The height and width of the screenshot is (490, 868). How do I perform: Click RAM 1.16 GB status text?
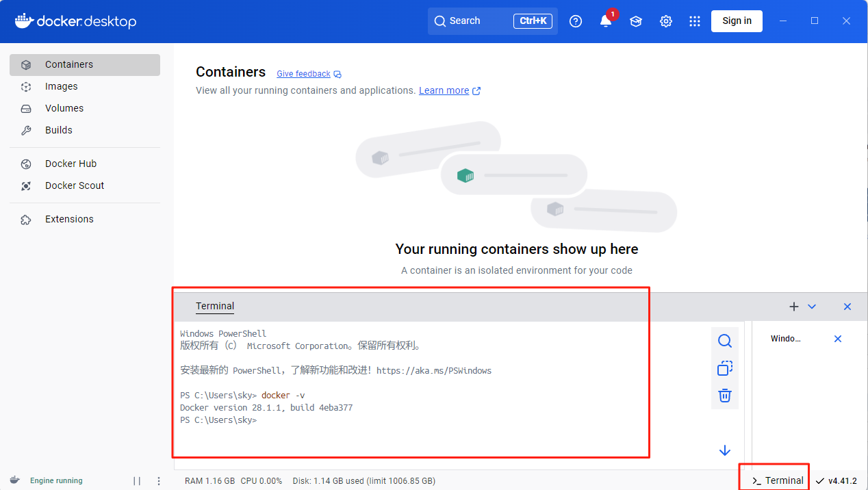point(210,480)
